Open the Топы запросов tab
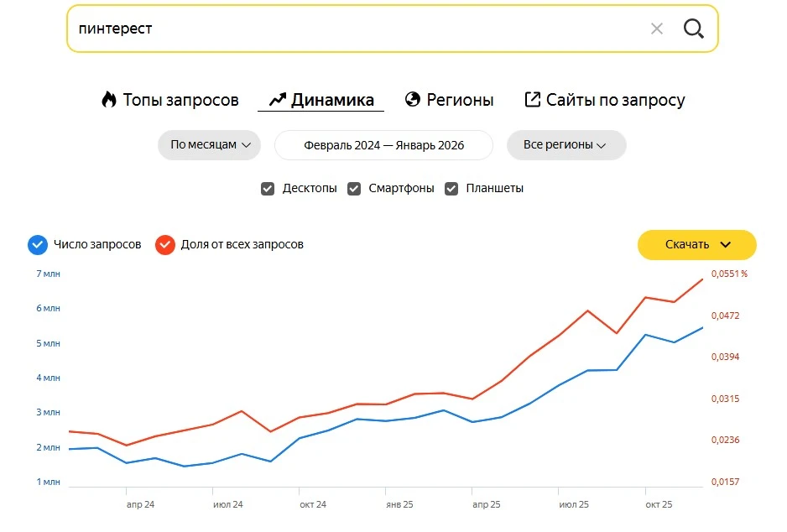Viewport: 787px width, 532px height. tap(170, 99)
